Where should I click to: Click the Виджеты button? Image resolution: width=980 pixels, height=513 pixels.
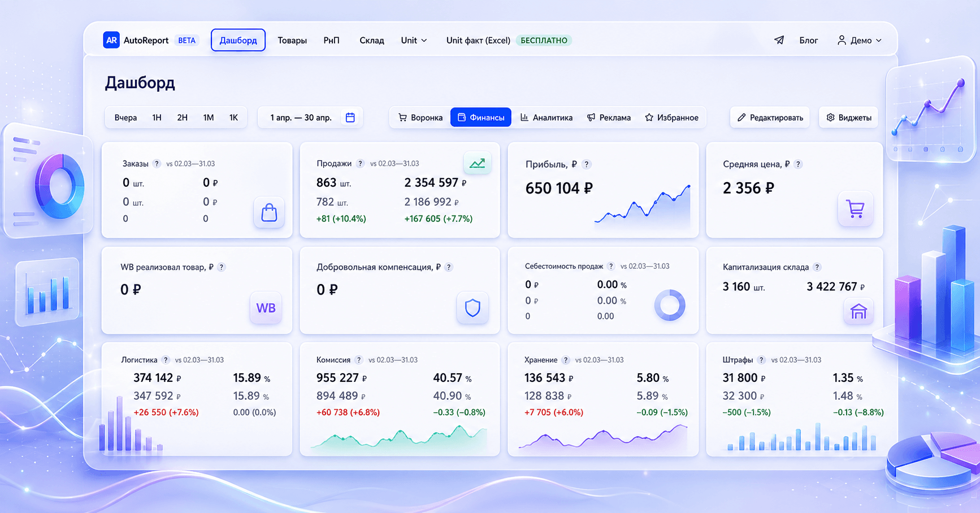[x=849, y=118]
